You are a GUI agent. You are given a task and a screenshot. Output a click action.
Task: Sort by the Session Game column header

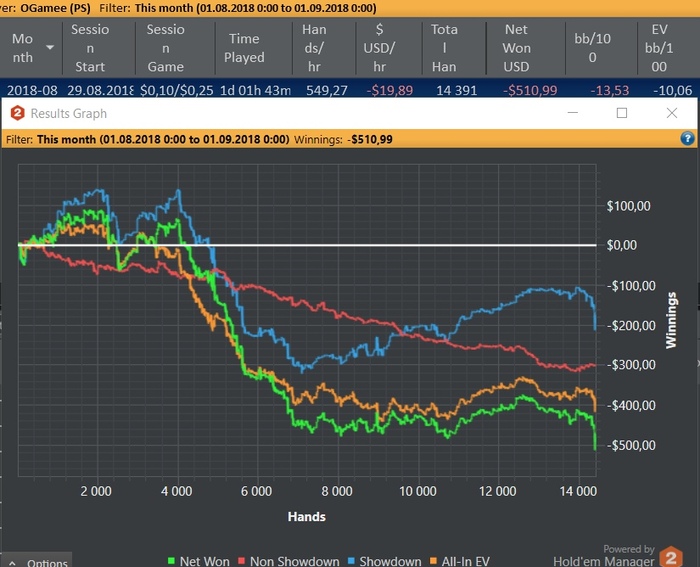166,48
